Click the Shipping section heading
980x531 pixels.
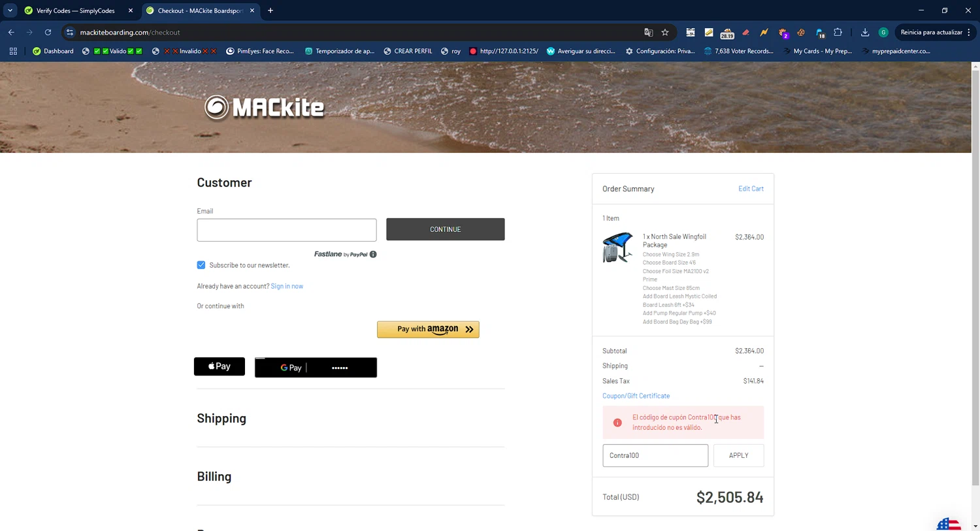[221, 418]
